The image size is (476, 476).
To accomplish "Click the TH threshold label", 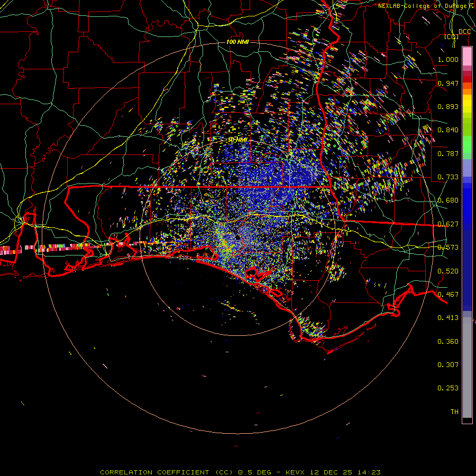I will (454, 412).
